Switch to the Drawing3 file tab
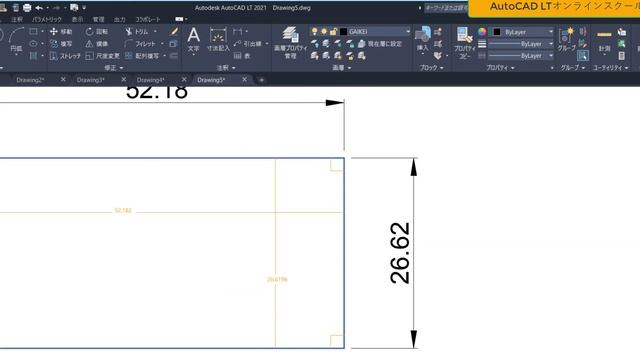 pos(91,80)
